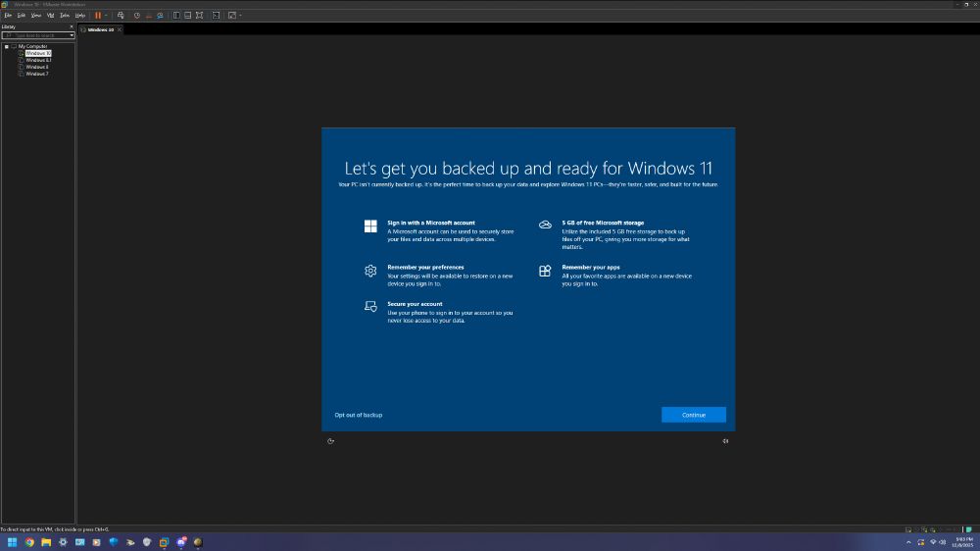Viewport: 980px width, 551px height.
Task: Click the library search input field
Action: click(x=35, y=35)
